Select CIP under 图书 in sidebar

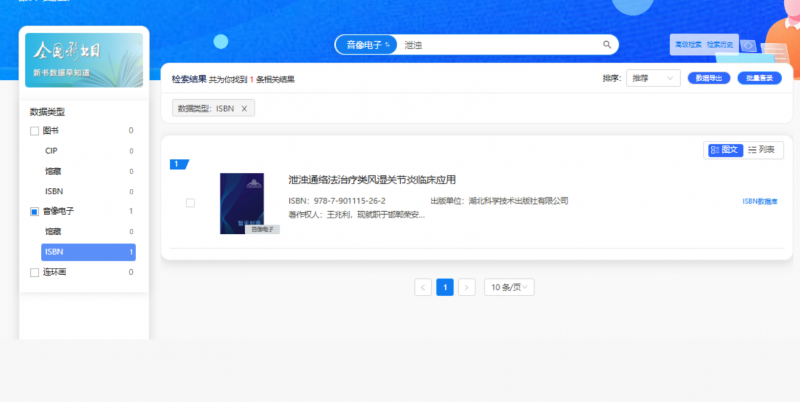[51, 151]
